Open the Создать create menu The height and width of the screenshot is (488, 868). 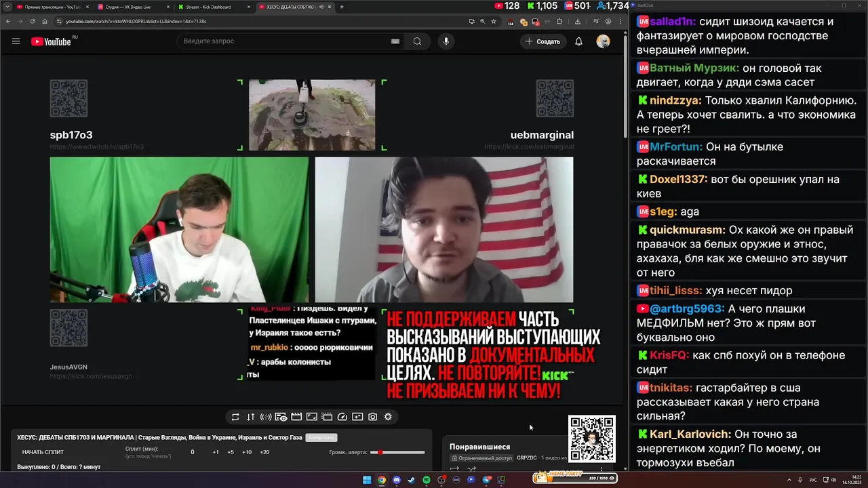pyautogui.click(x=543, y=41)
